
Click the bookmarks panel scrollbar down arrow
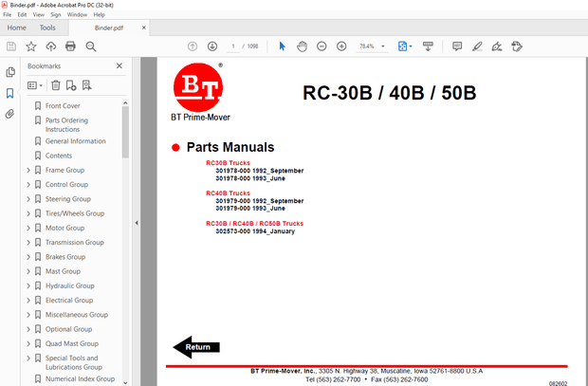tap(125, 382)
